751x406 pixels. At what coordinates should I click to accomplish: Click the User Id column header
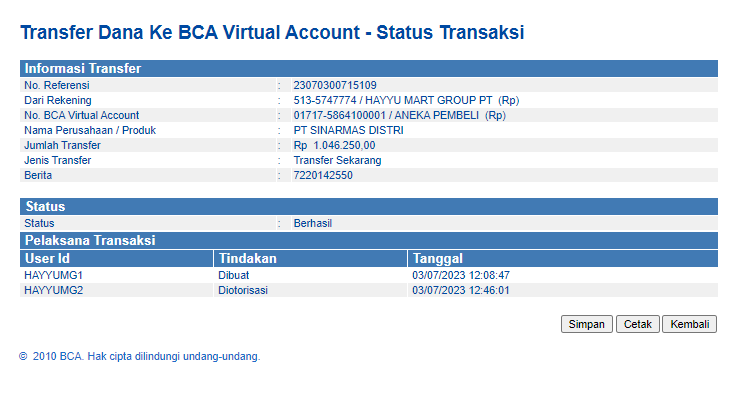click(47, 258)
